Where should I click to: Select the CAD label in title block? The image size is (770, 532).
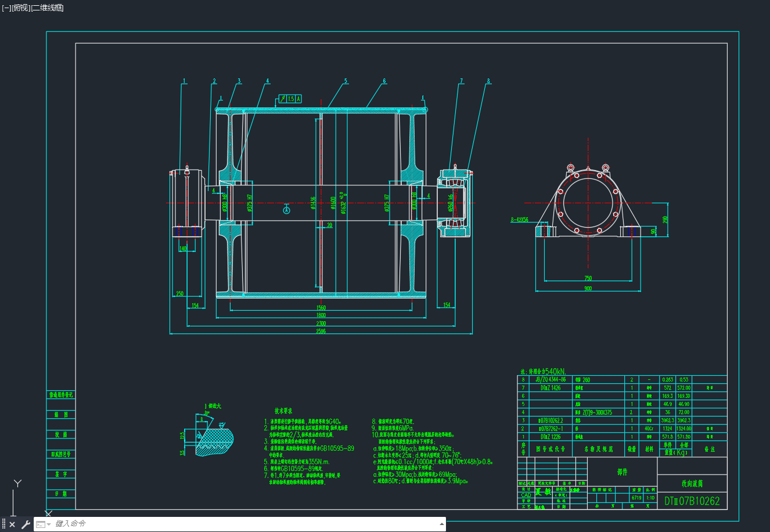click(x=526, y=495)
